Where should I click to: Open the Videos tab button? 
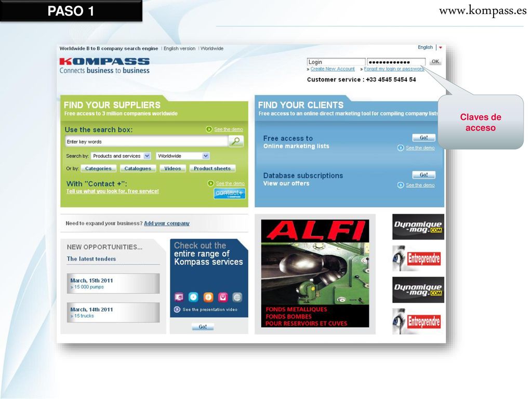172,168
